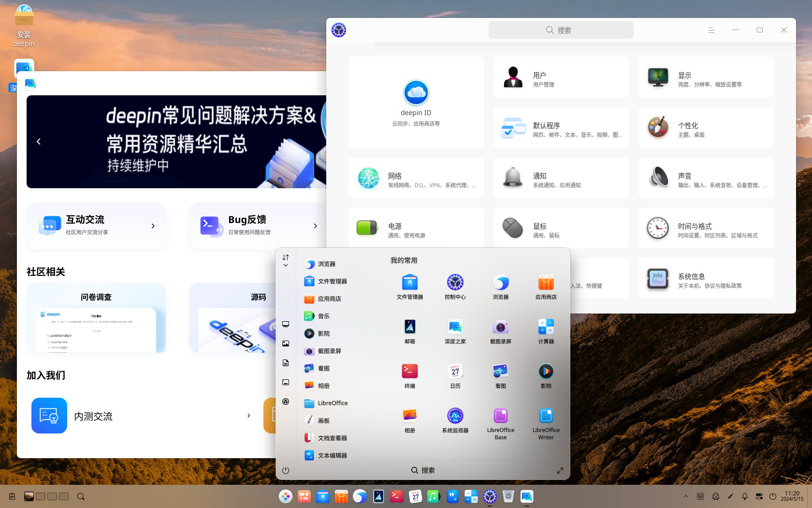Open 深度之家 in the launcher grid
Screen dimensions: 812x508
(x=455, y=331)
